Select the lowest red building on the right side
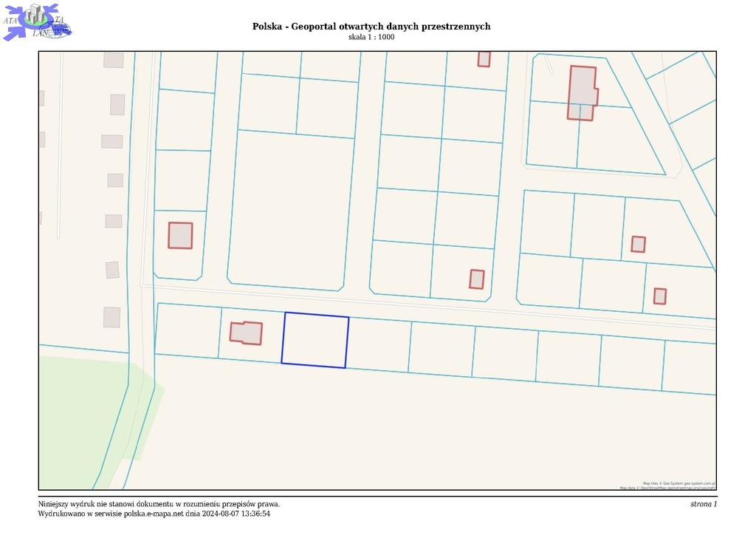 [x=660, y=296]
